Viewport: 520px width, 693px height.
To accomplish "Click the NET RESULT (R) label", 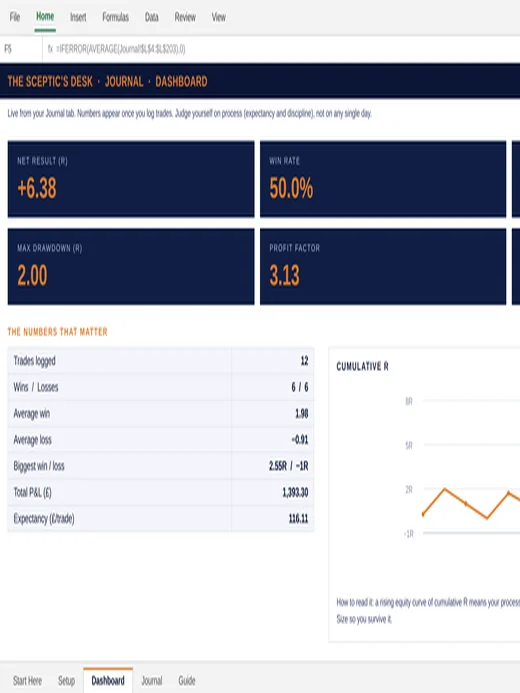I will [x=42, y=161].
